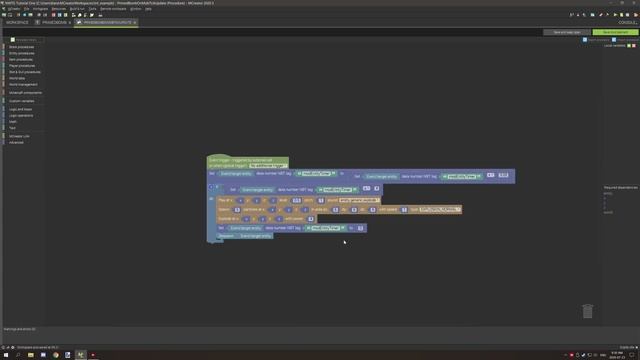Open Text toolbox category
The height and width of the screenshot is (360, 640).
tap(12, 128)
